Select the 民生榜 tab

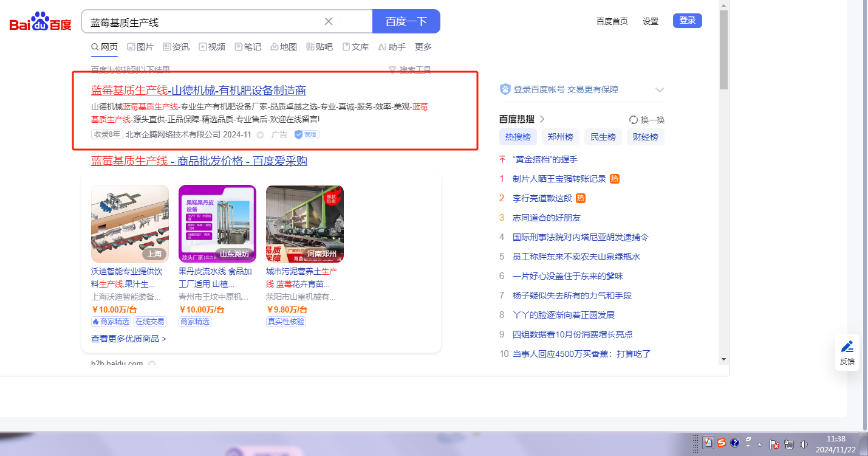pos(603,137)
